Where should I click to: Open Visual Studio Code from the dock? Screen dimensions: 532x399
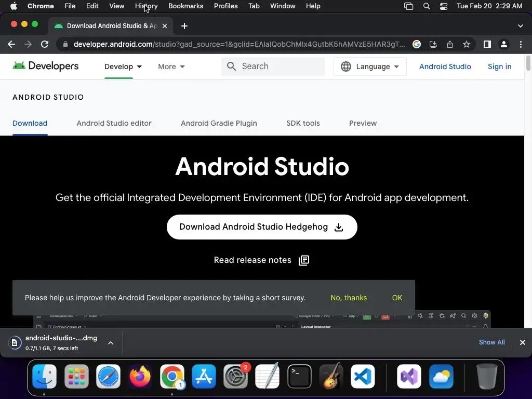[363, 376]
